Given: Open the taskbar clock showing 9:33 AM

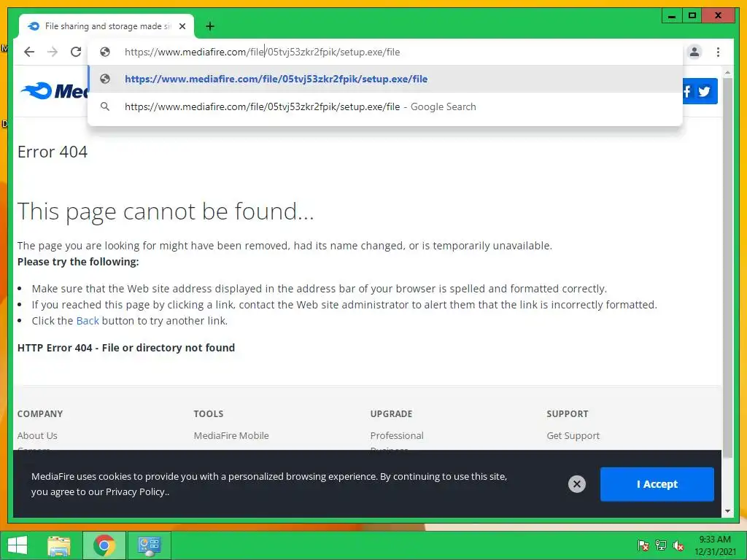Looking at the screenshot, I should pyautogui.click(x=715, y=545).
